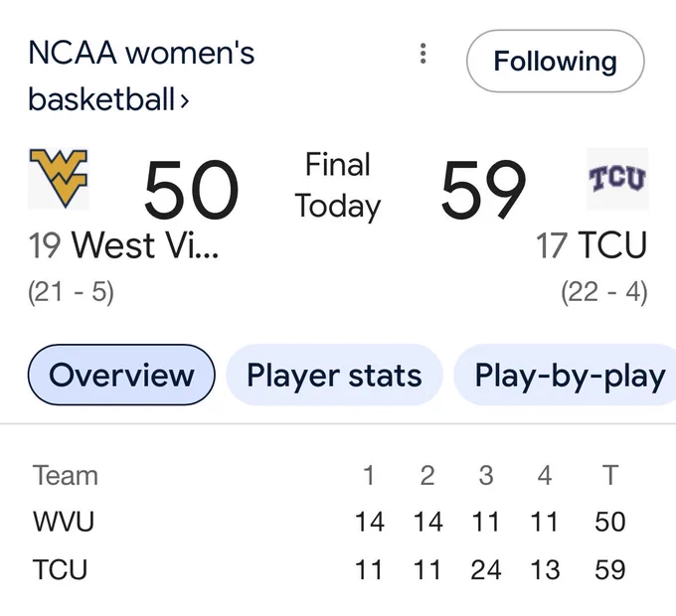Switch to the Player stats tab
This screenshot has height=616, width=676.
[x=334, y=375]
